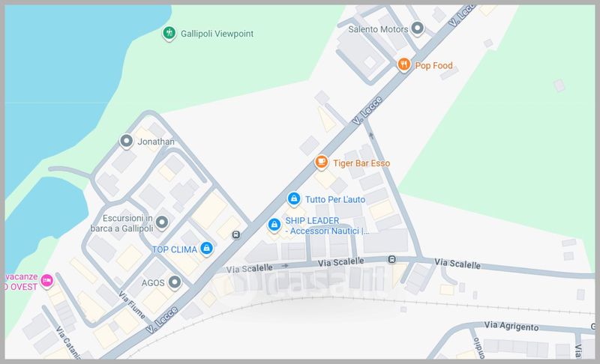Click the Tiger Bar Esso label text
The width and height of the screenshot is (600, 364).
[361, 163]
